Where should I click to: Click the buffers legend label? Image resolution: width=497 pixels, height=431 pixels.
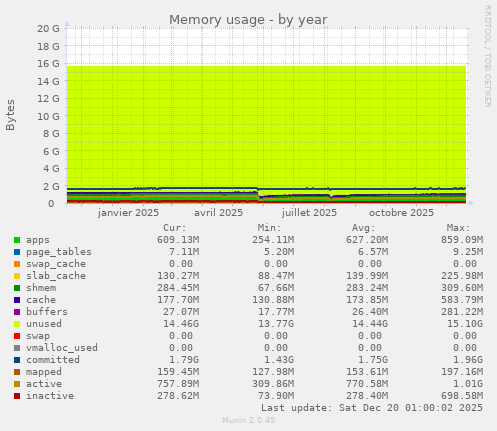(x=47, y=312)
